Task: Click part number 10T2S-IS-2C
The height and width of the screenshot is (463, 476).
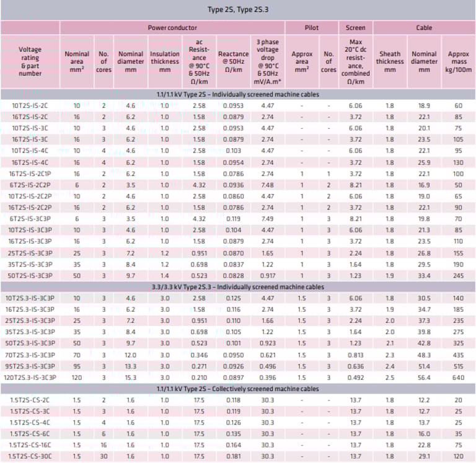Action: pos(30,106)
